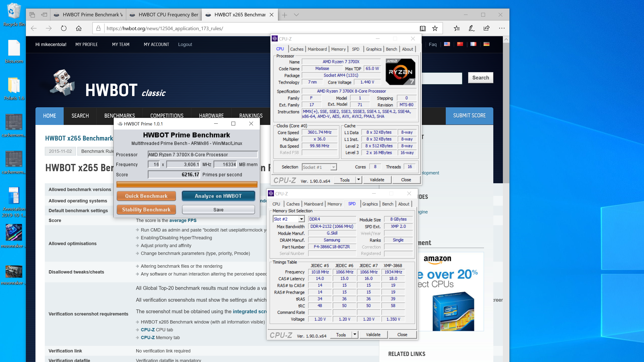This screenshot has height=362, width=644.
Task: Click the HWBOT robot logo
Action: click(x=62, y=83)
